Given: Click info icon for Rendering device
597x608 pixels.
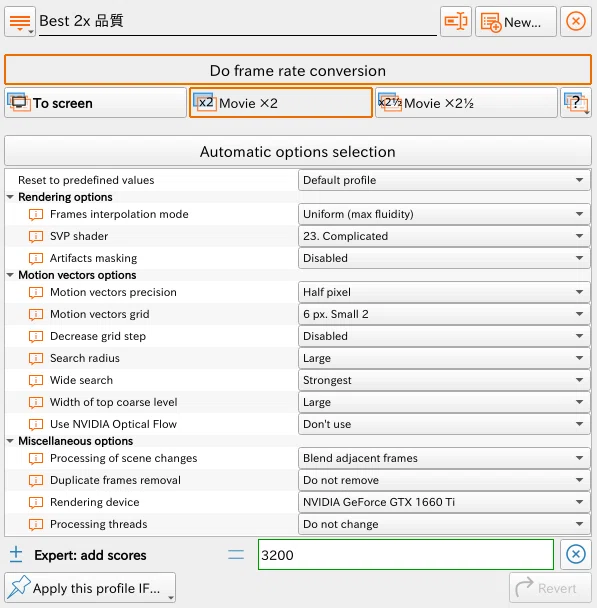Looking at the screenshot, I should [36, 503].
